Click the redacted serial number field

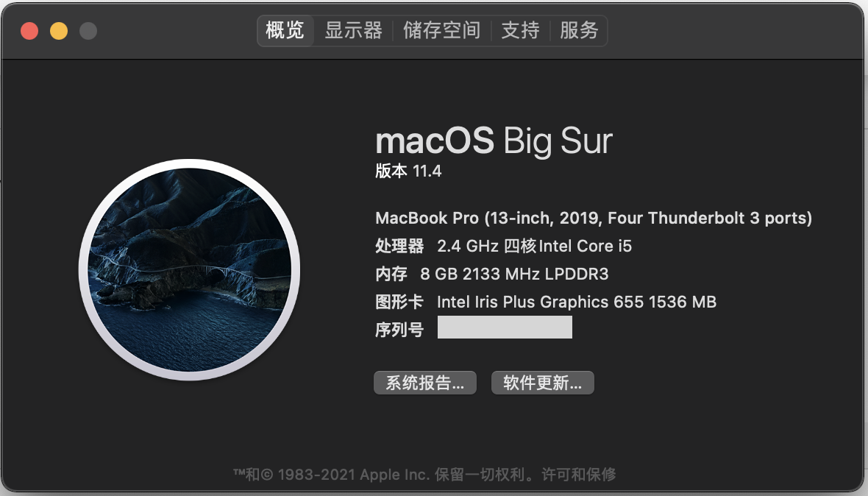505,327
